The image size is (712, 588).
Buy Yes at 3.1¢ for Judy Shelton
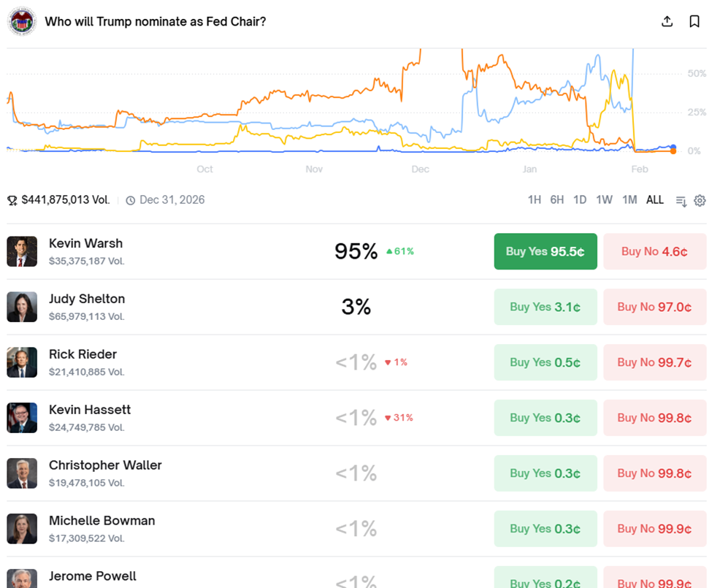pyautogui.click(x=546, y=307)
